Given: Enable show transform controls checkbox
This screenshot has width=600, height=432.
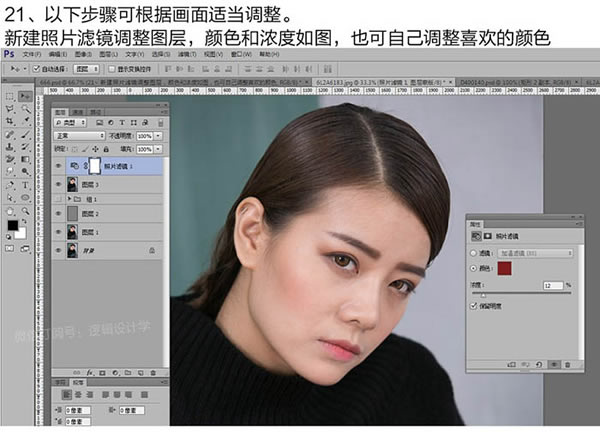Looking at the screenshot, I should point(112,69).
